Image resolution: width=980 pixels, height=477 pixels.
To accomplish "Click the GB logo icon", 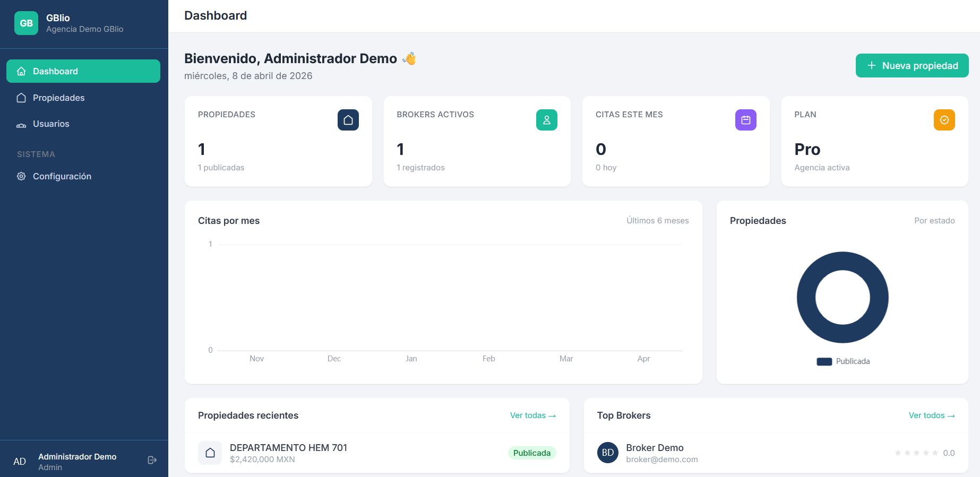I will tap(26, 23).
